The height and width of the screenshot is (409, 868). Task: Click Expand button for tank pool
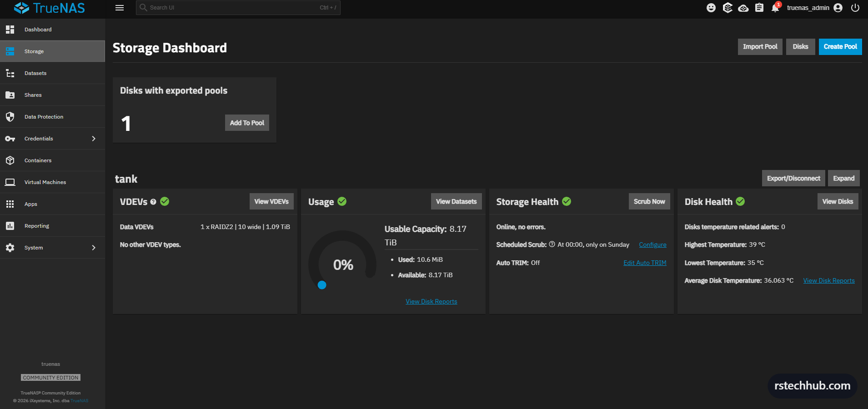tap(843, 178)
